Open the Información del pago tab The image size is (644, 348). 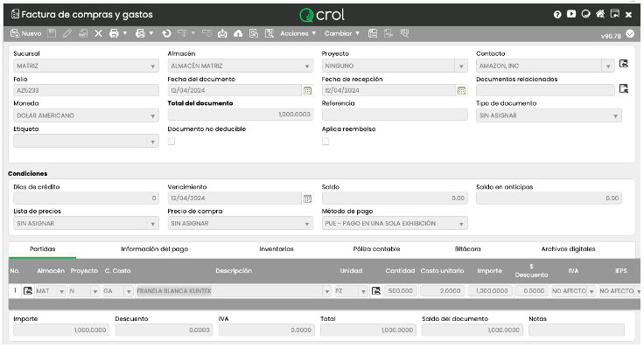coord(154,248)
